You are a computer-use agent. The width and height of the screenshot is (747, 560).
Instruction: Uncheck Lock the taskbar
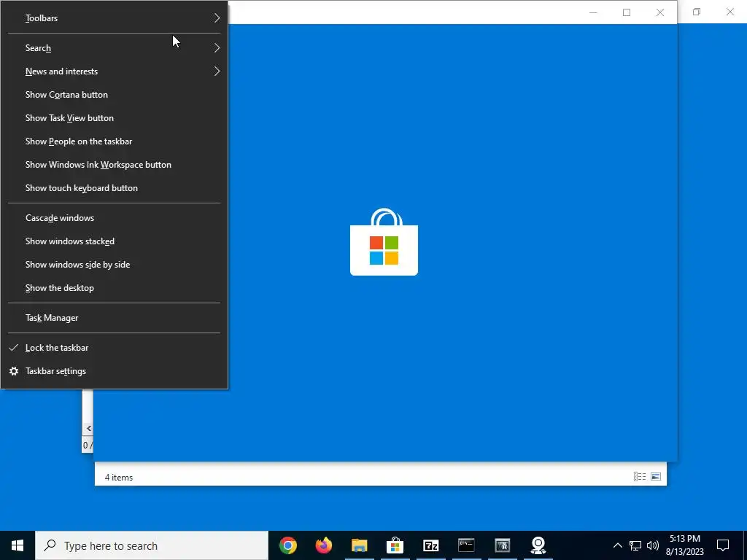pos(115,348)
